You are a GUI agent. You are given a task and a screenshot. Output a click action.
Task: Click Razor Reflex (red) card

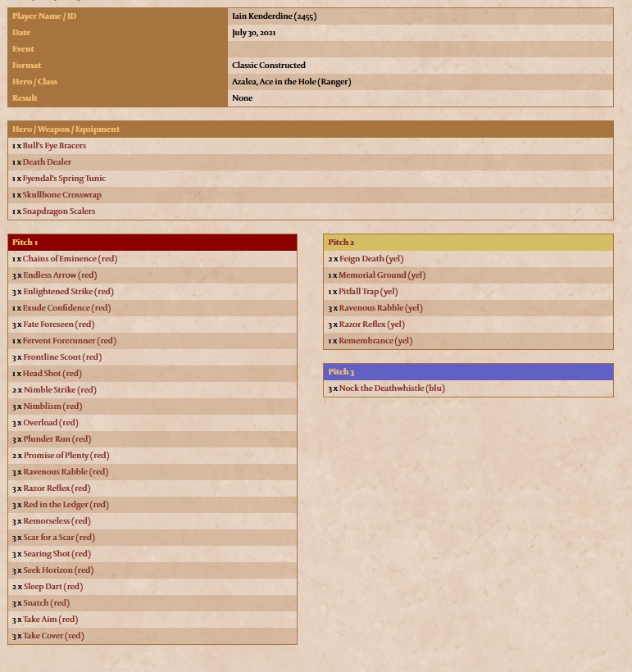coord(57,488)
